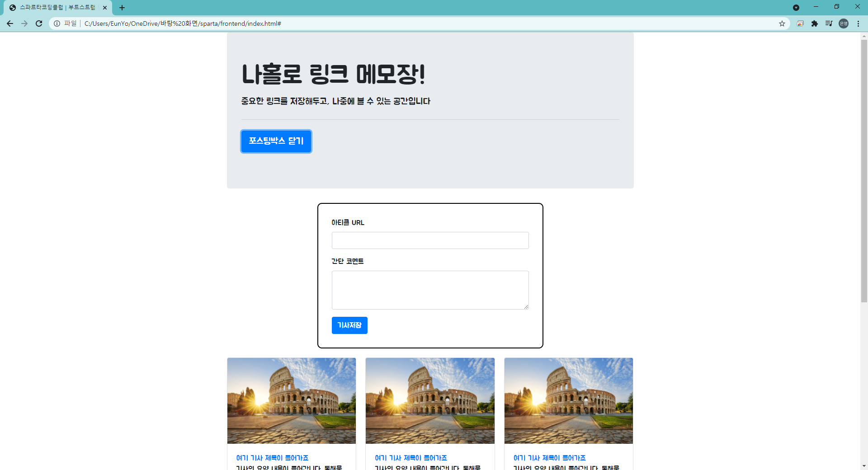Open the cast extension icon in the toolbar

[800, 23]
